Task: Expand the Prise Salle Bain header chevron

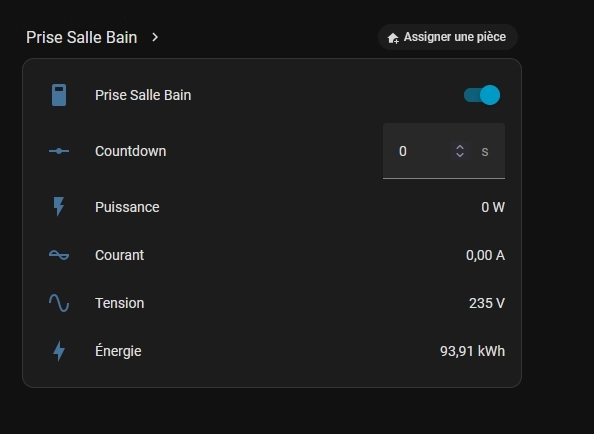Action: pyautogui.click(x=155, y=37)
